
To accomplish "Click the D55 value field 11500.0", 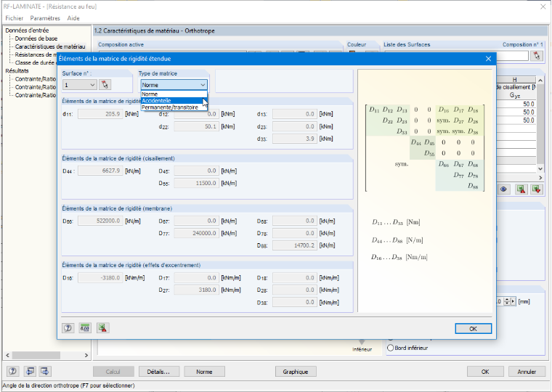I will point(196,183).
